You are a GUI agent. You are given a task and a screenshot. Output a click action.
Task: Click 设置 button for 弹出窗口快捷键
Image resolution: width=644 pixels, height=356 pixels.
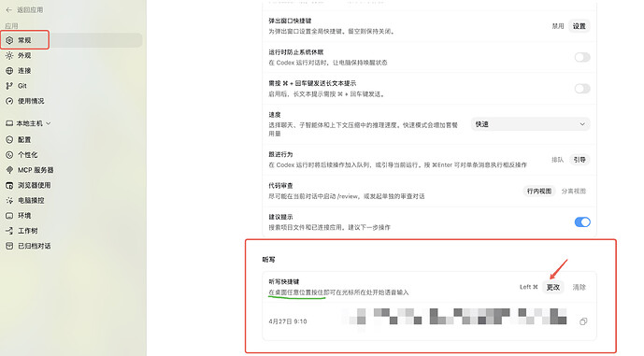point(580,26)
